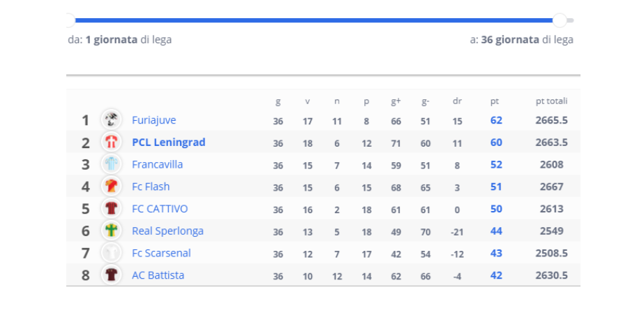Screen dimensions: 644x320
Task: Open the PCL Leningrad team link
Action: [x=168, y=143]
